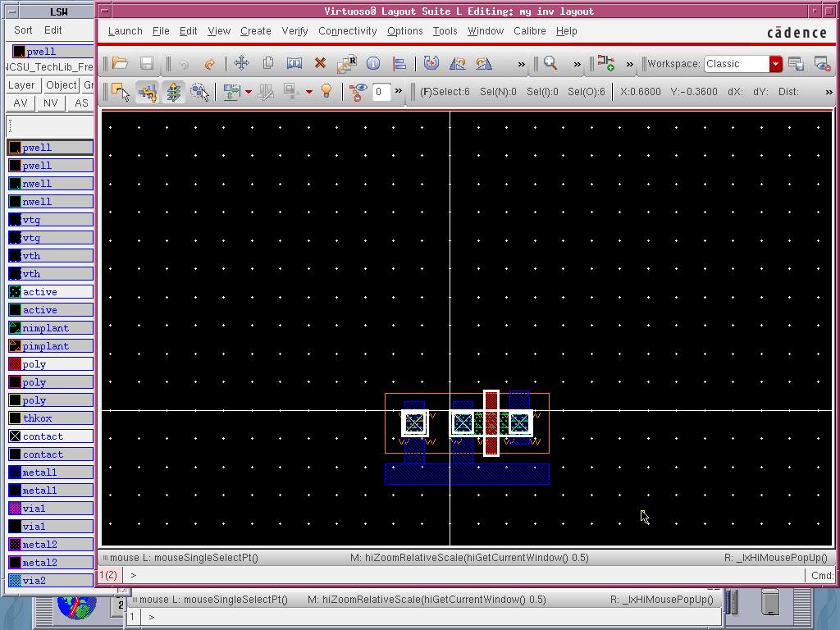The height and width of the screenshot is (630, 840).
Task: Click the Align icon with red bar
Action: [399, 64]
